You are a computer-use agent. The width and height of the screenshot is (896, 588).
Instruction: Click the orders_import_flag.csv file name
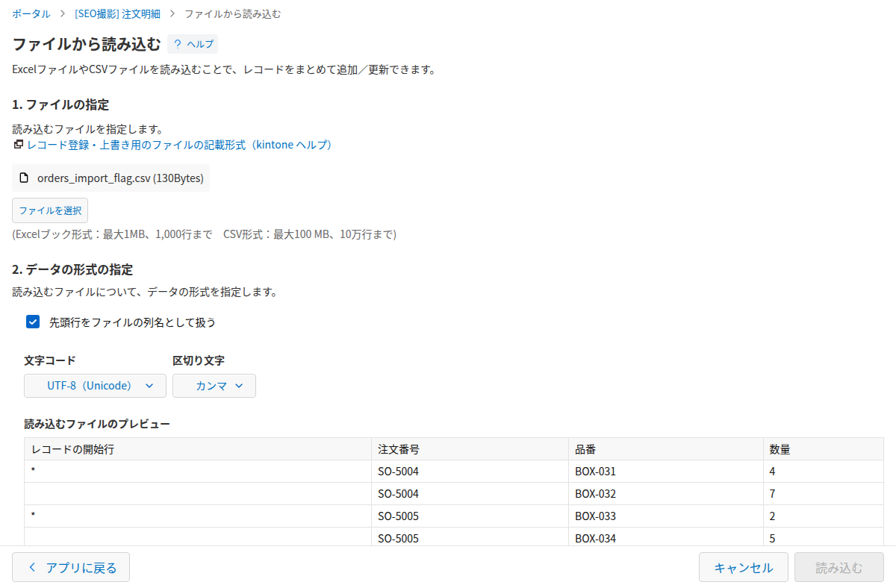[x=120, y=178]
